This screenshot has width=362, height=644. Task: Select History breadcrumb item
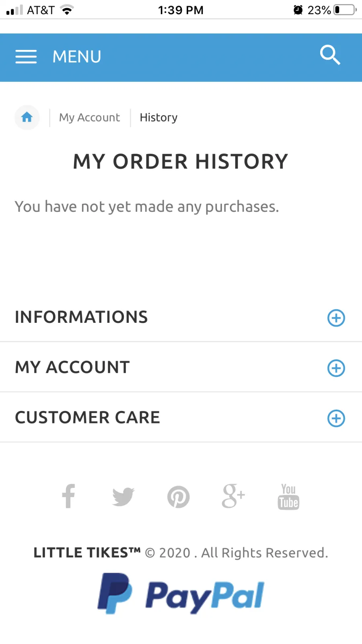coord(158,118)
